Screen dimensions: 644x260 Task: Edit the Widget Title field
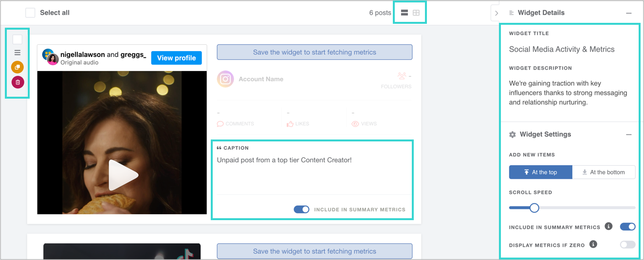562,49
